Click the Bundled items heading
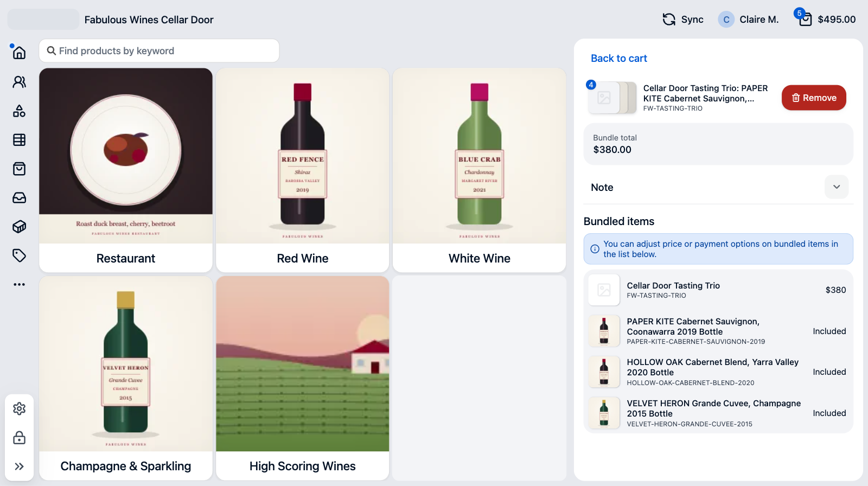Viewport: 868px width, 486px height. coord(619,221)
